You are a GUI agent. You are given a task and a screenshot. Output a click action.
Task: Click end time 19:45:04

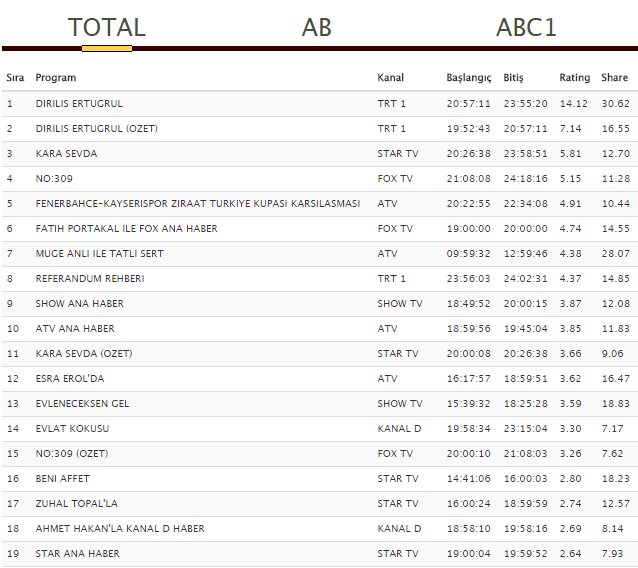pyautogui.click(x=526, y=329)
